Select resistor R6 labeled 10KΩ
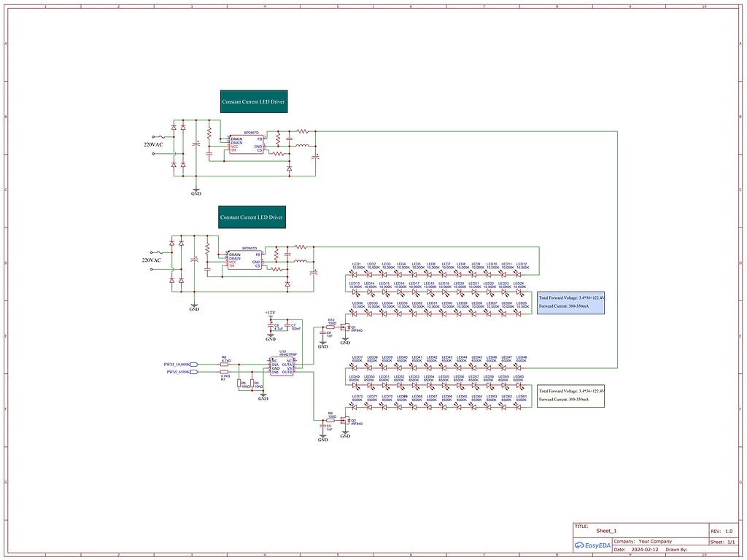Viewport: 747px width, 560px height. tap(239, 384)
